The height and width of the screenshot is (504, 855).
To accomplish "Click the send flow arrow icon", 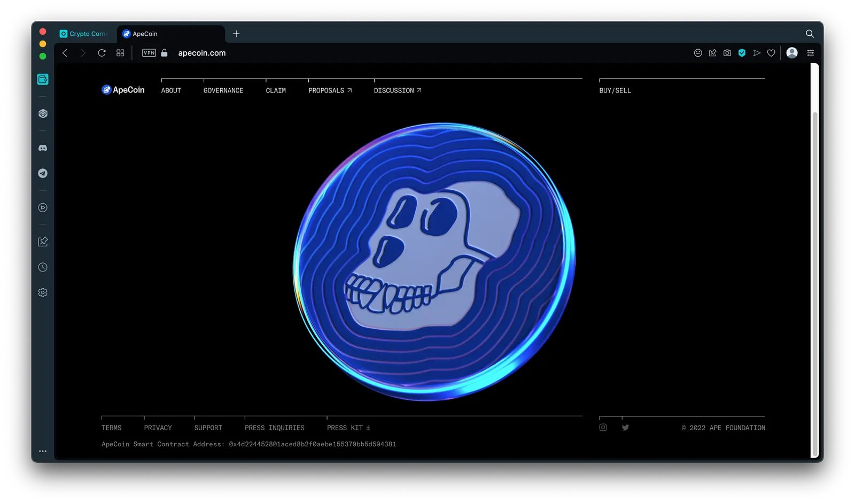I will coord(757,53).
